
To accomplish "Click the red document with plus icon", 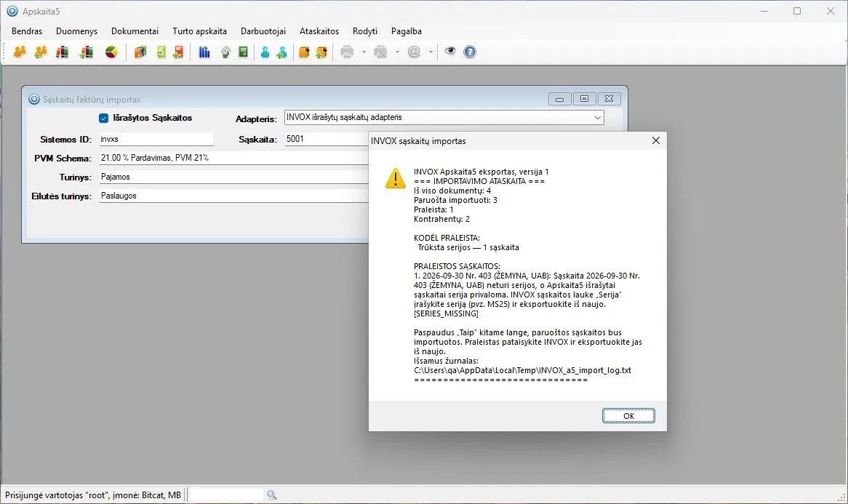I will pyautogui.click(x=178, y=52).
